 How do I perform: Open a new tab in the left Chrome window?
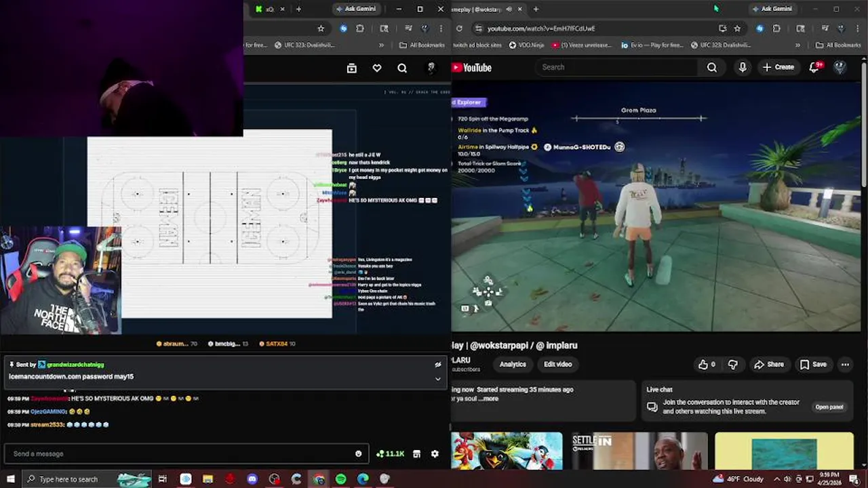pos(298,9)
